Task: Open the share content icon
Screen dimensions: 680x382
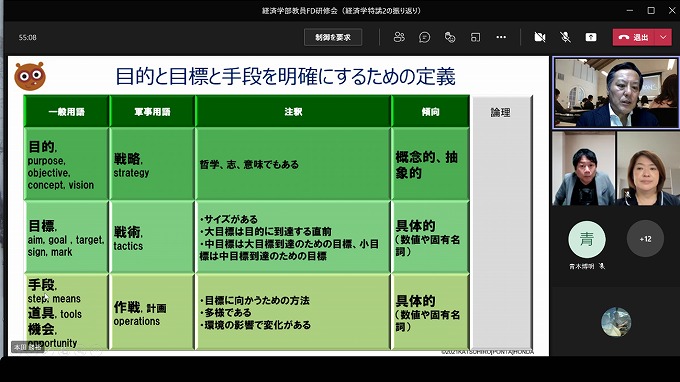Action: (x=591, y=37)
